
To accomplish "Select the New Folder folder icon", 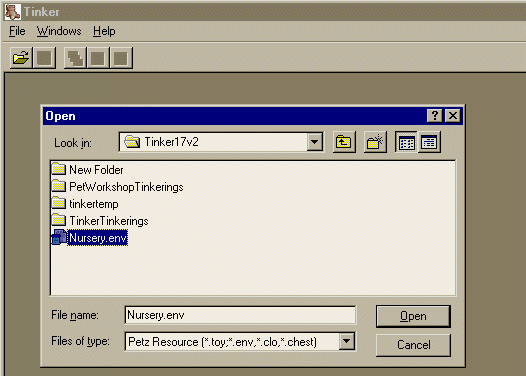I will [x=59, y=169].
